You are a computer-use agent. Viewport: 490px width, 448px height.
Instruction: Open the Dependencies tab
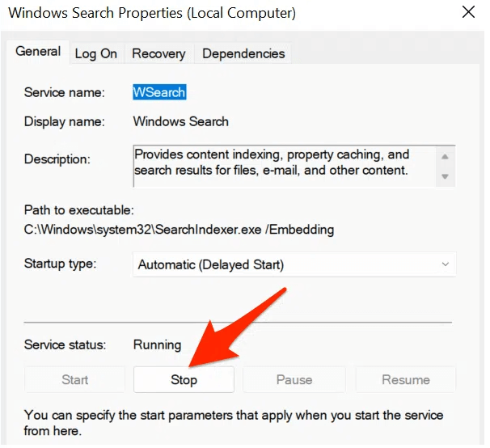tap(243, 53)
